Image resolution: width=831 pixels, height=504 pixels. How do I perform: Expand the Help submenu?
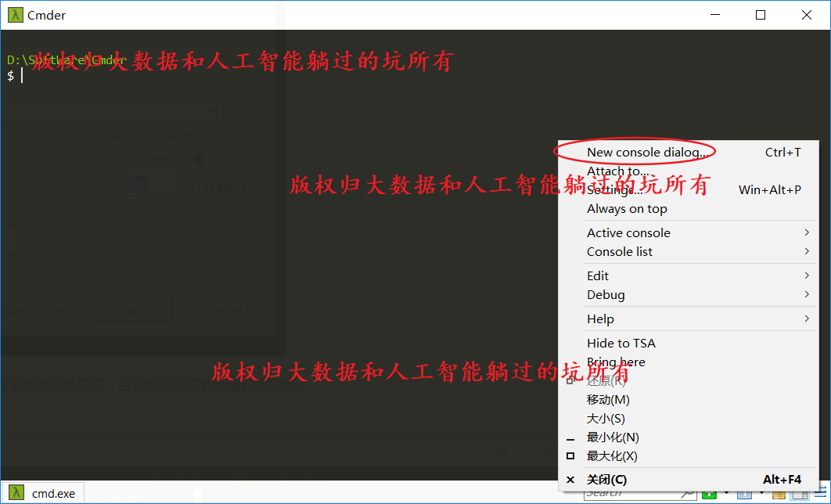point(688,319)
